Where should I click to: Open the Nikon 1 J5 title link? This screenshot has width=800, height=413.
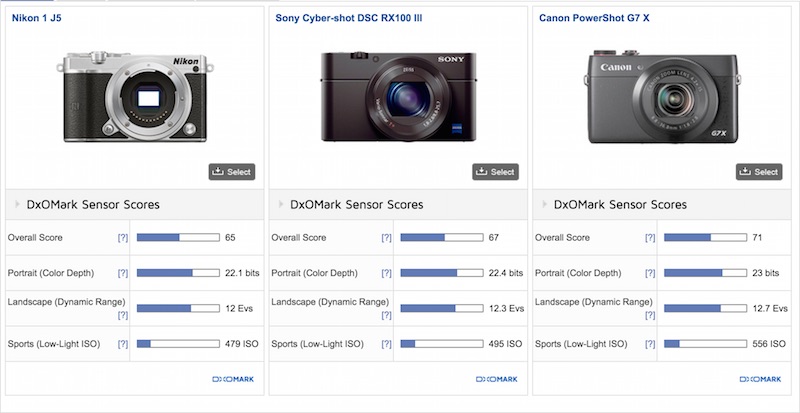37,18
